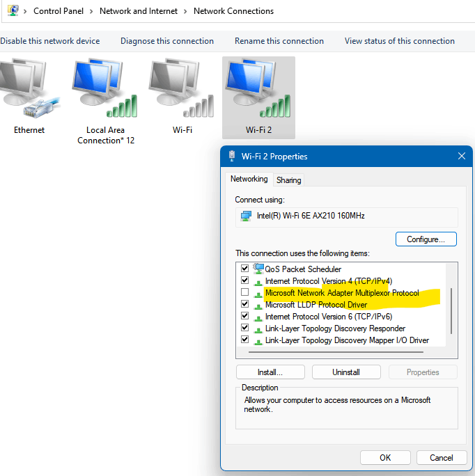Close the Wi-Fi 2 Properties dialog
The width and height of the screenshot is (475, 476).
point(461,156)
